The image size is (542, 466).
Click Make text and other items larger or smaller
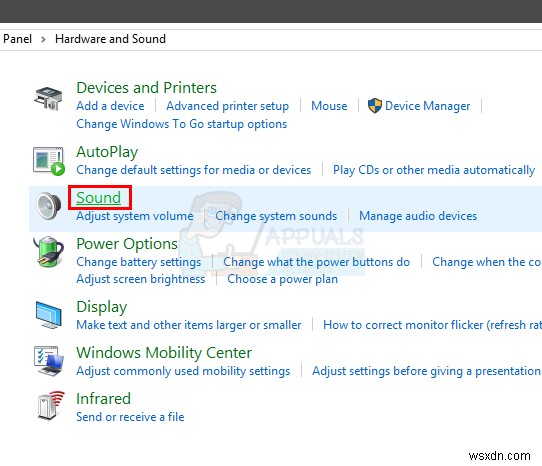click(x=189, y=325)
